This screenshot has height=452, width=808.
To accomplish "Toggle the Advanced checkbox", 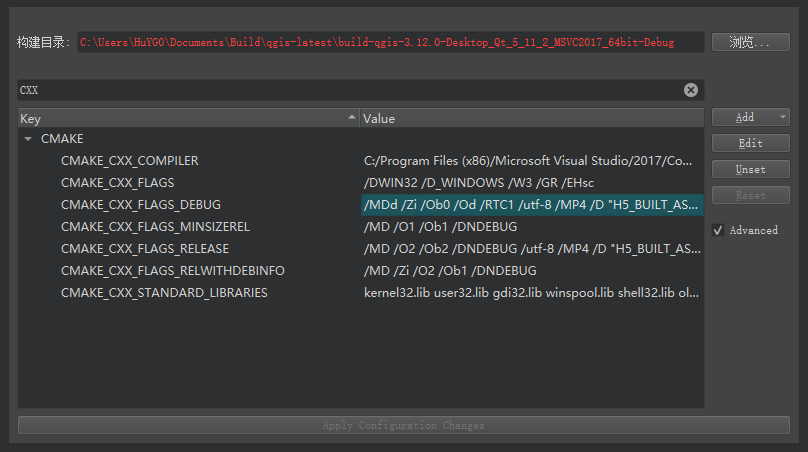I will coord(718,230).
